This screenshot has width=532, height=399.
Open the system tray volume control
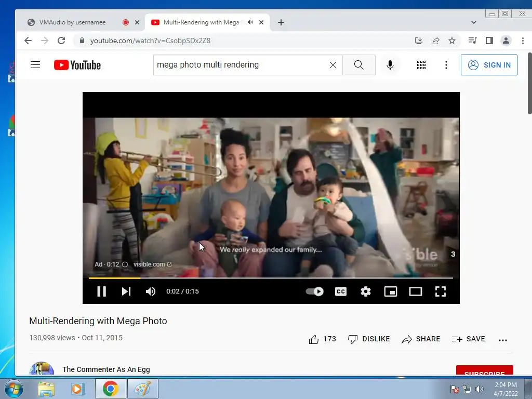pos(480,389)
